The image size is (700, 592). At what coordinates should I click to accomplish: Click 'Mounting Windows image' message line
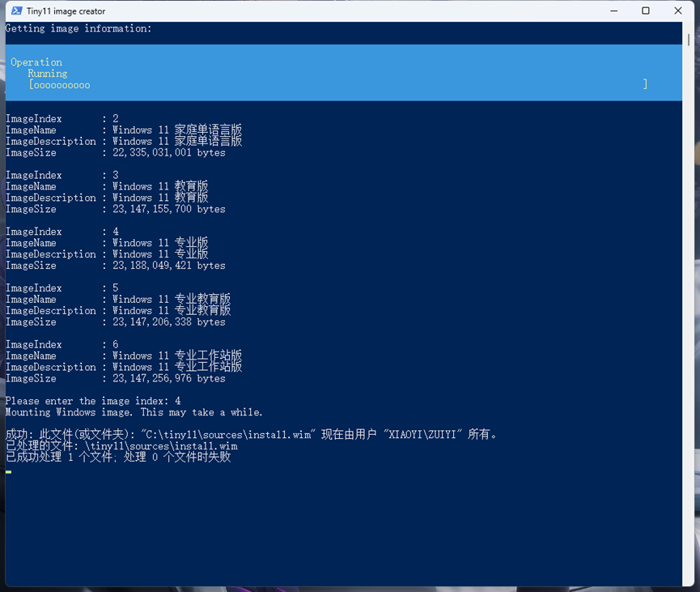134,412
